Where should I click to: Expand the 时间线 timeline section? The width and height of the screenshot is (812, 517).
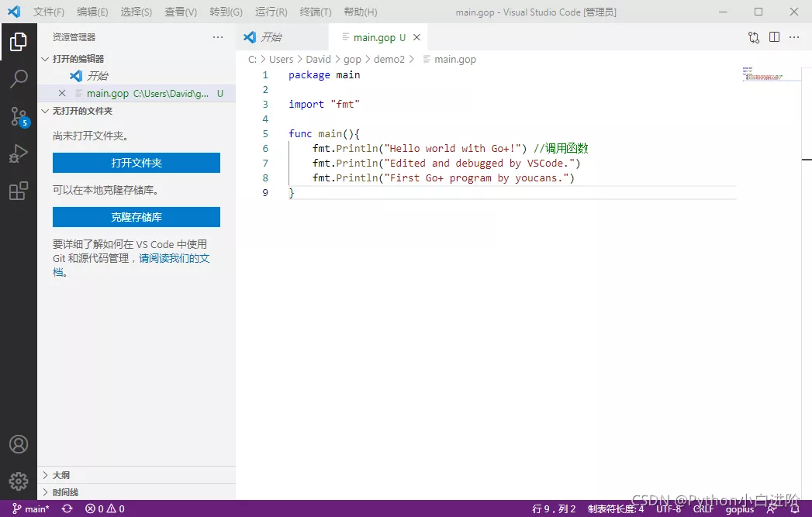(x=65, y=492)
